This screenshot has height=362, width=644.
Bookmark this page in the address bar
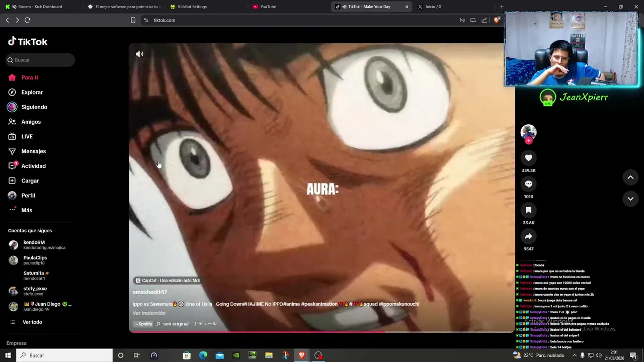click(133, 20)
